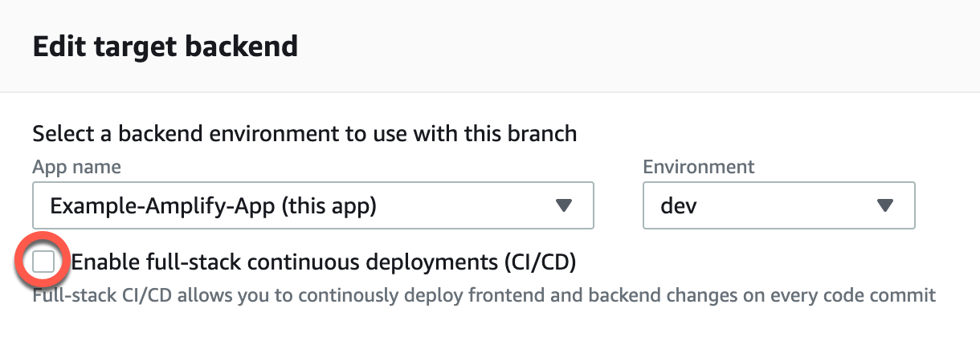980x353 pixels.
Task: Click the "Environment" field label
Action: pyautogui.click(x=699, y=167)
